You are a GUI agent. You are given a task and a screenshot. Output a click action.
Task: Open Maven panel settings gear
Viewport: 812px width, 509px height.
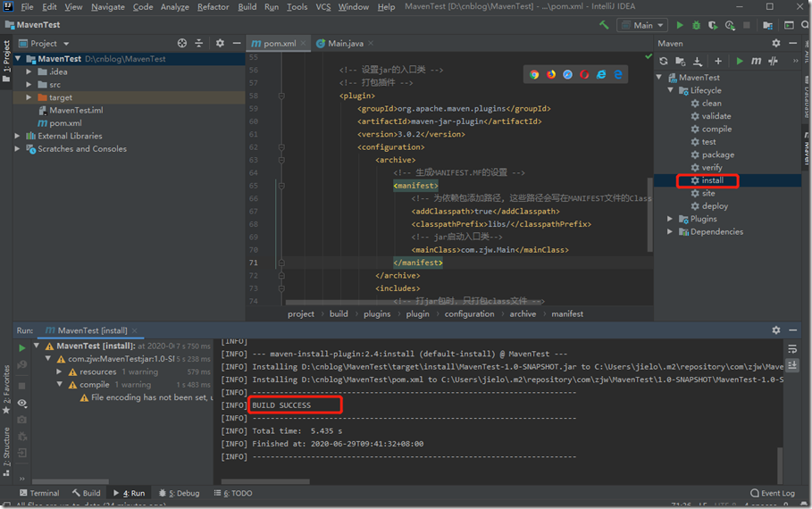point(775,43)
